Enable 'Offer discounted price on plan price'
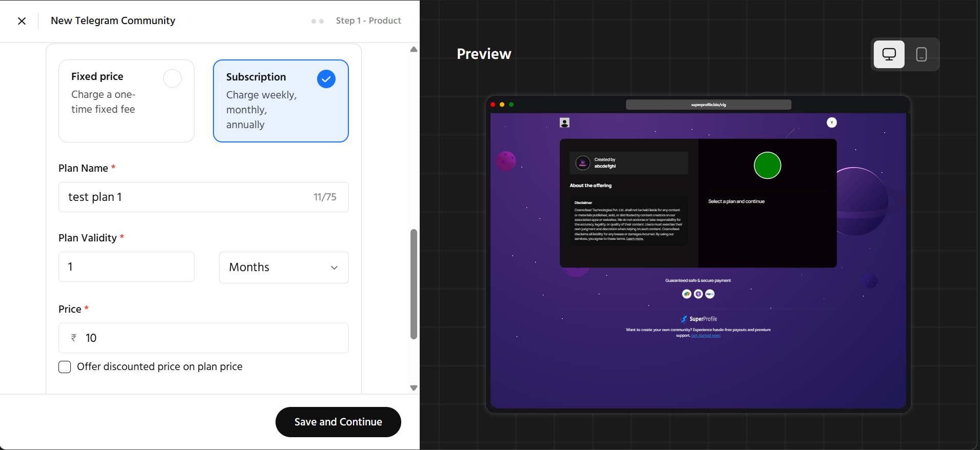This screenshot has width=980, height=450. [x=65, y=367]
